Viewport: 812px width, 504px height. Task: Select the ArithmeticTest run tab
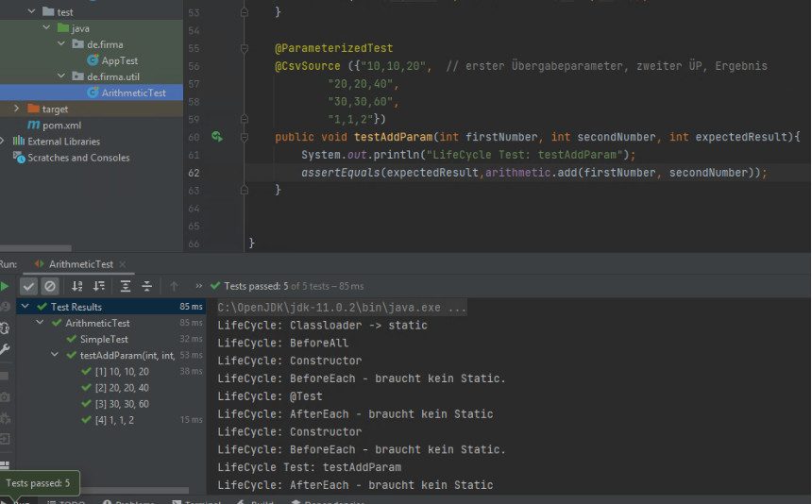pyautogui.click(x=80, y=264)
